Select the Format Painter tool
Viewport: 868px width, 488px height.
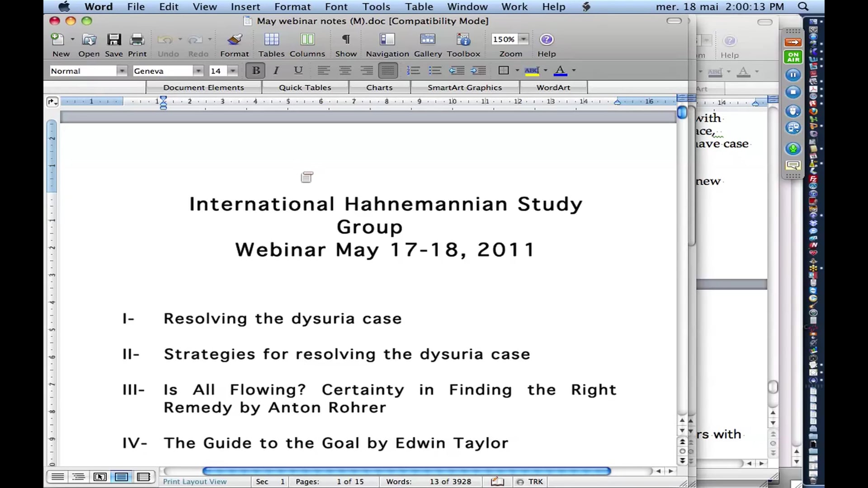(234, 40)
